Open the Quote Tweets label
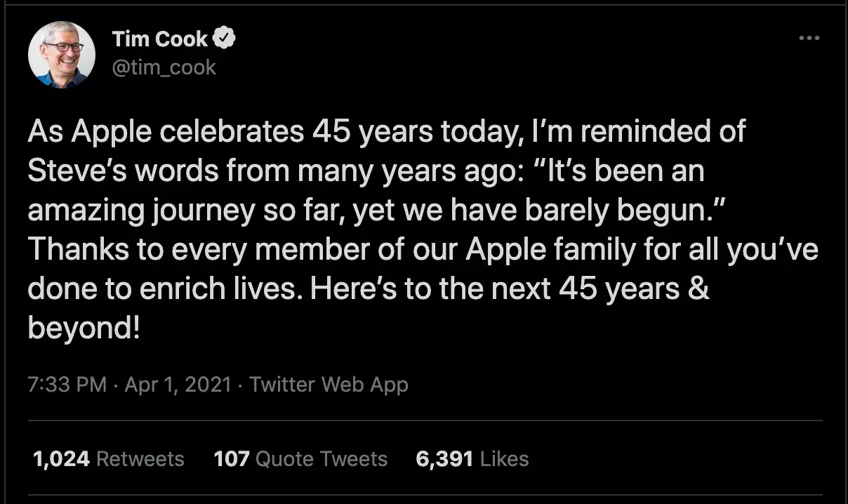Image resolution: width=848 pixels, height=504 pixels. [322, 459]
